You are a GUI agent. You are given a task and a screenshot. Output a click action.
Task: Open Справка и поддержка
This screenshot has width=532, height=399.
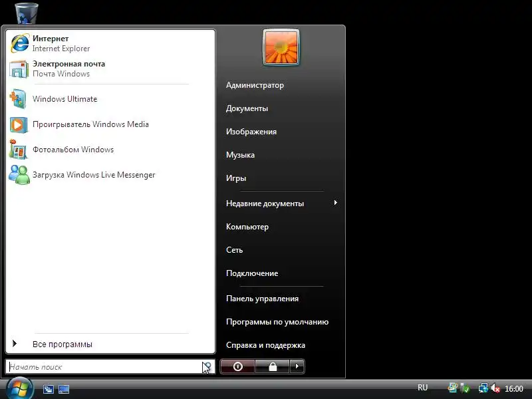(265, 345)
